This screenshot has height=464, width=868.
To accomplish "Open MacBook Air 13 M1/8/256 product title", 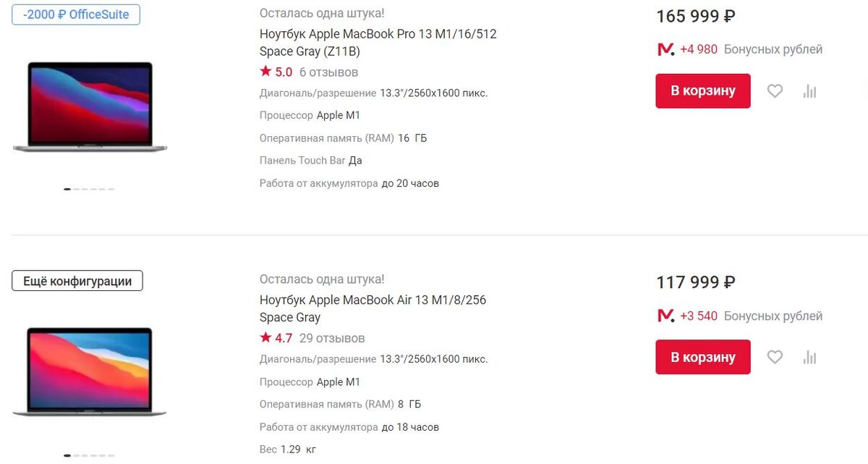I will [373, 308].
